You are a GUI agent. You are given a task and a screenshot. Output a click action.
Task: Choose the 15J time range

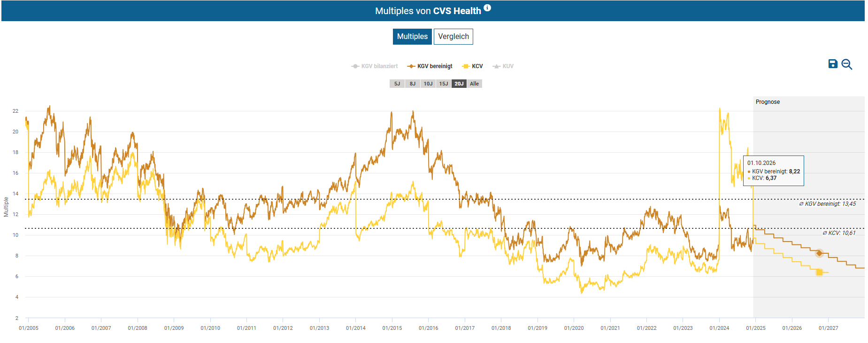coord(444,84)
